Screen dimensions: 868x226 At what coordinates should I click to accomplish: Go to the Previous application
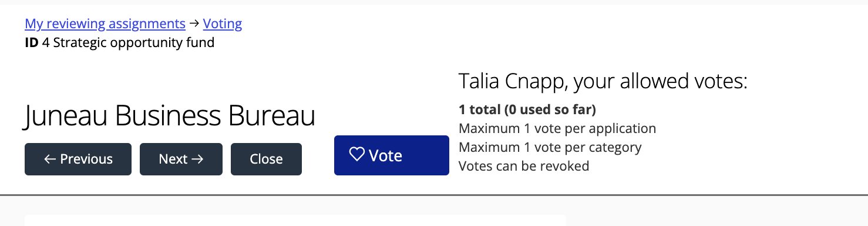[x=78, y=159]
